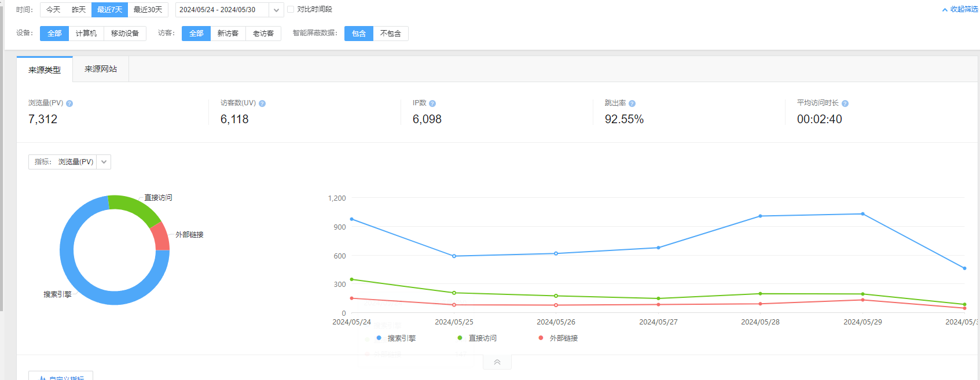Click the green 直接访问 donut segment
The height and width of the screenshot is (380, 980).
134,208
